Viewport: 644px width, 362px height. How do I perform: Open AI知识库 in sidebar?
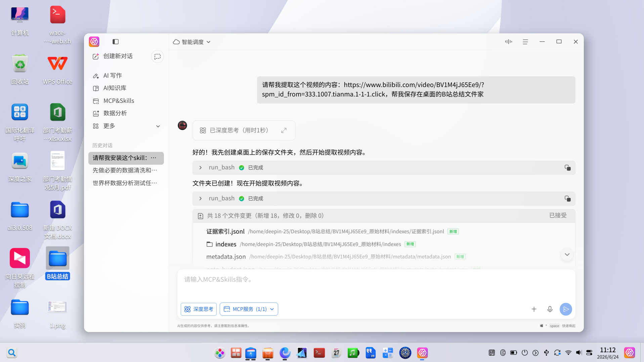click(126, 88)
